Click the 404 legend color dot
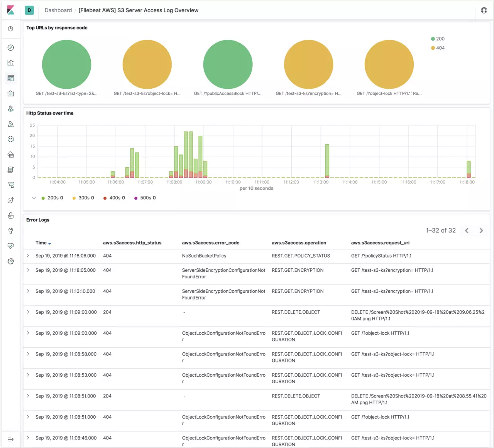494x448 pixels. point(433,48)
